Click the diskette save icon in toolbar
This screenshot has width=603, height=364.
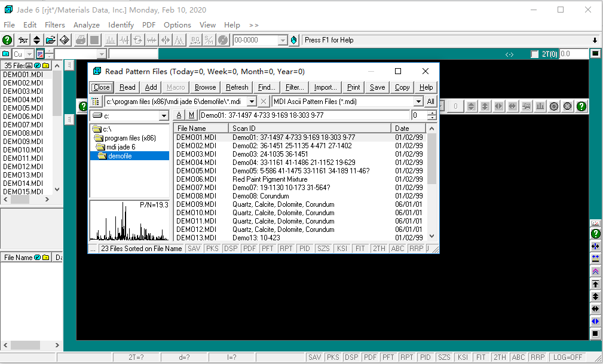(x=64, y=40)
